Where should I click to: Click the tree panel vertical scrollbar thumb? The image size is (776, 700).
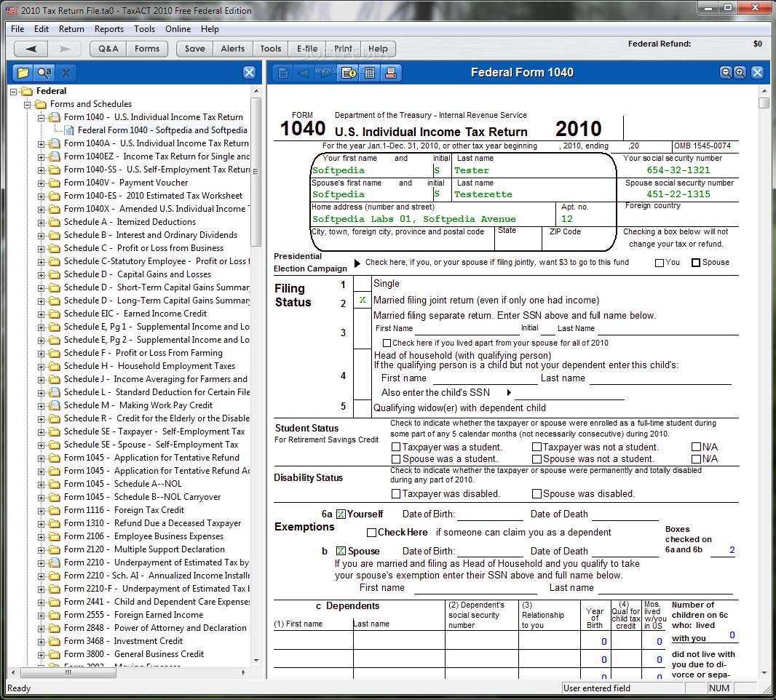pos(256,172)
